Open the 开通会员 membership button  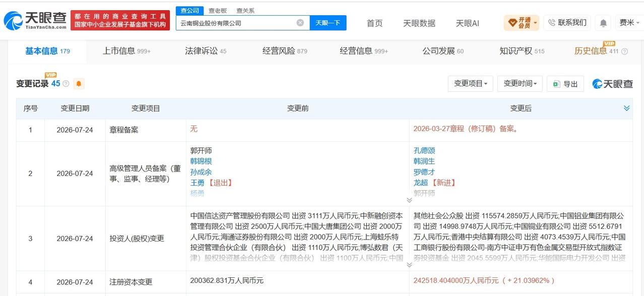(522, 23)
